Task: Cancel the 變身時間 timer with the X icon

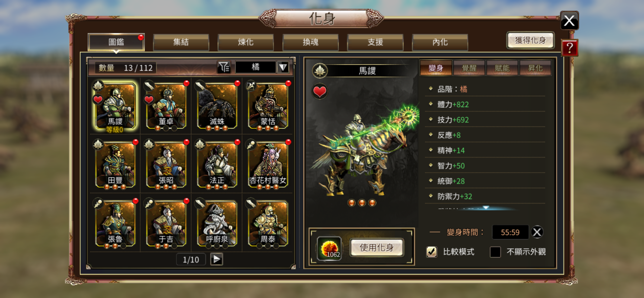Action: 537,232
